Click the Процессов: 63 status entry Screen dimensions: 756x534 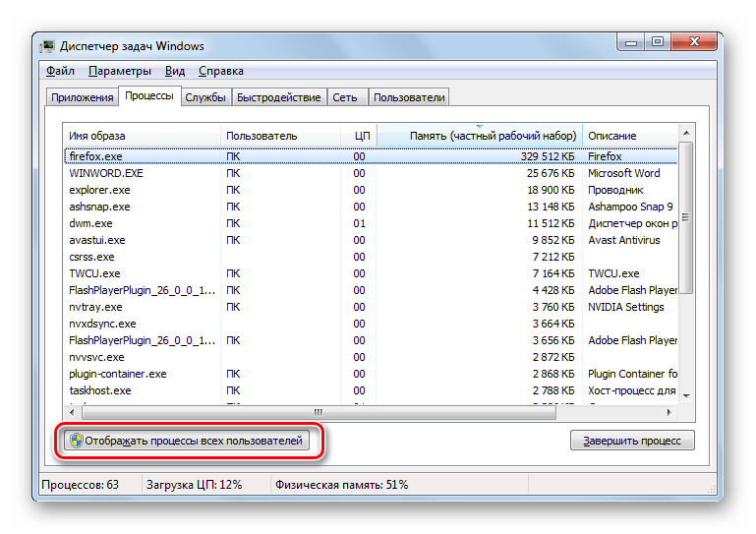coord(80,484)
